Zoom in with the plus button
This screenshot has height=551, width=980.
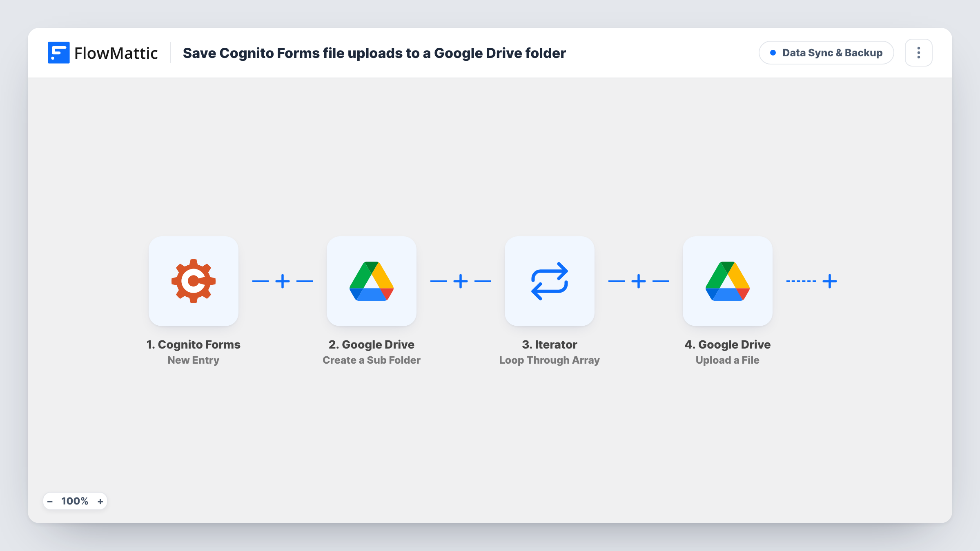point(100,501)
